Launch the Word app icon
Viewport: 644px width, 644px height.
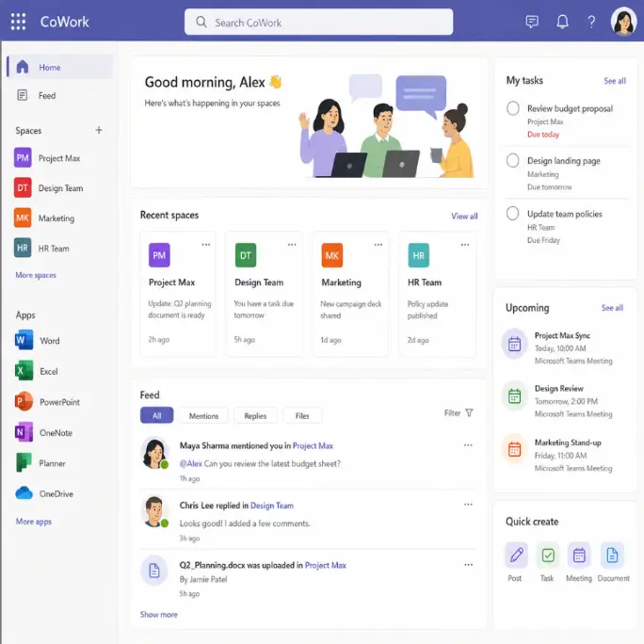pos(24,340)
